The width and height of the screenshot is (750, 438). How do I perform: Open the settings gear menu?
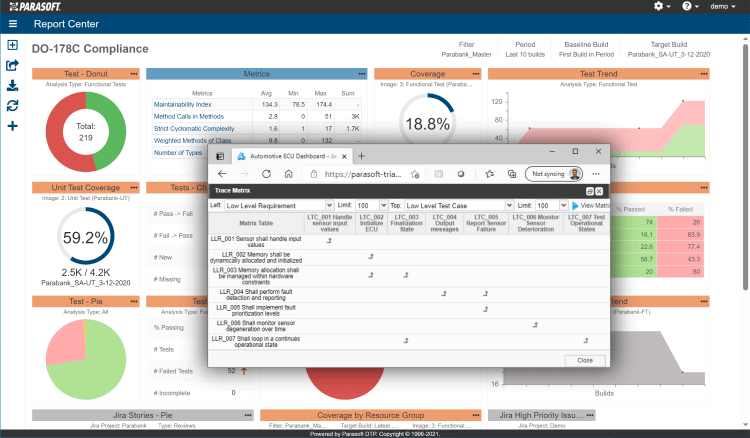(659, 6)
